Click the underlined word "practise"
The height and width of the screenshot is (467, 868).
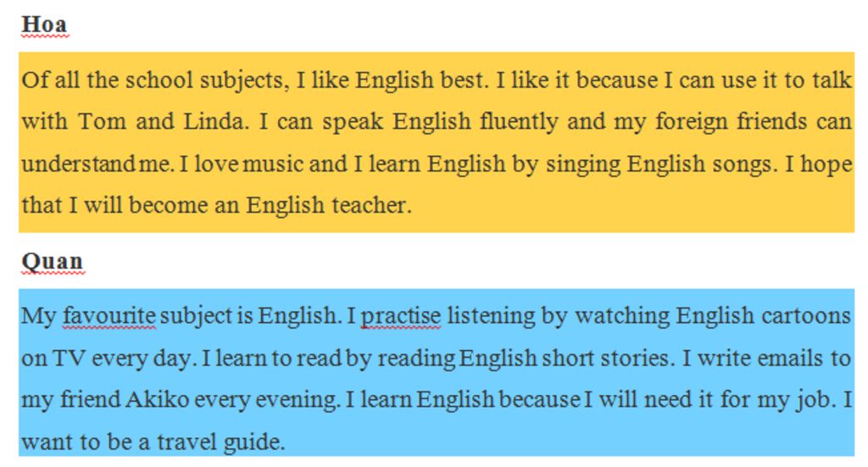pos(401,316)
